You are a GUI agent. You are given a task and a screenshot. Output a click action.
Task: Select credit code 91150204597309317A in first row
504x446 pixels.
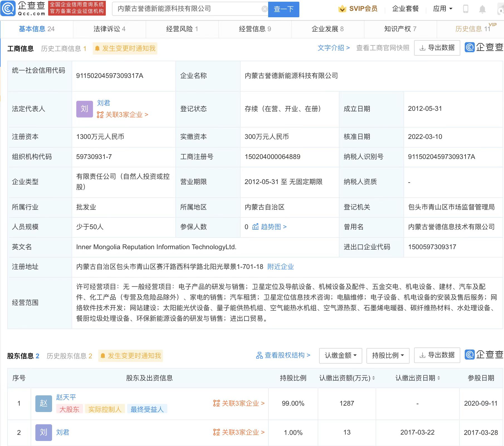[110, 76]
